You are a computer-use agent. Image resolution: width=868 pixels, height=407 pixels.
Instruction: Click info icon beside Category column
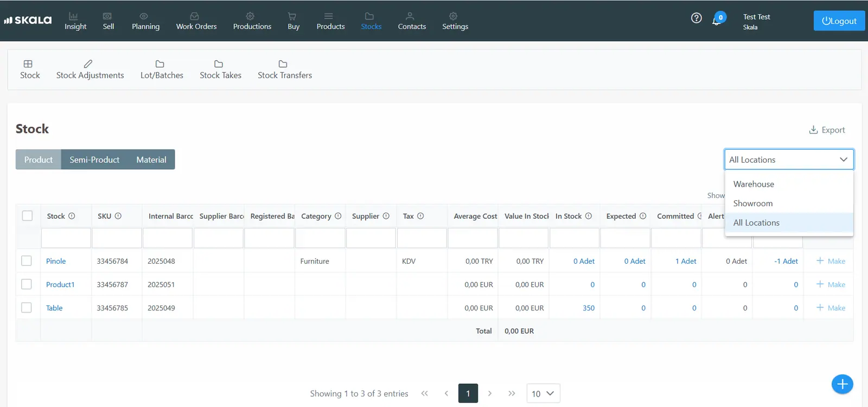tap(338, 216)
